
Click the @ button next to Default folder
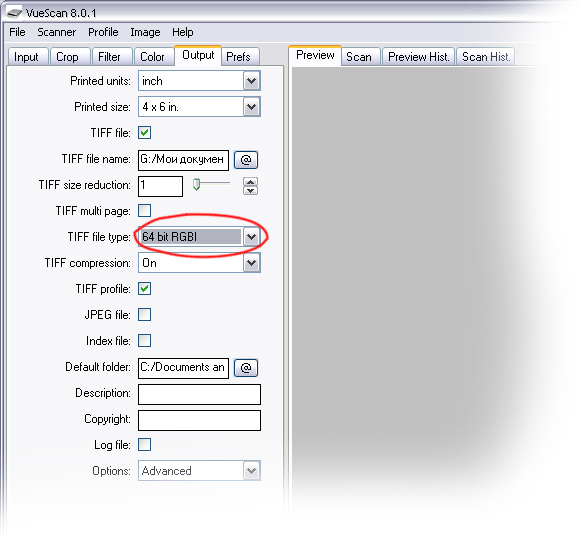(246, 368)
